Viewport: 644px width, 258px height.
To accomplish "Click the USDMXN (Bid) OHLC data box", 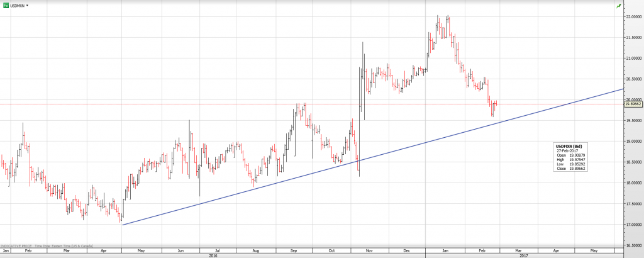I will click(x=571, y=157).
